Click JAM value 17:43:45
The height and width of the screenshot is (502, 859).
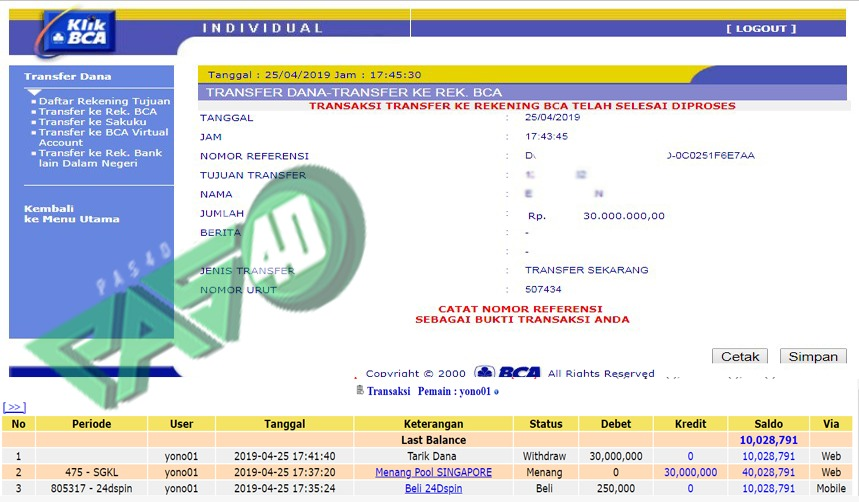(x=546, y=136)
